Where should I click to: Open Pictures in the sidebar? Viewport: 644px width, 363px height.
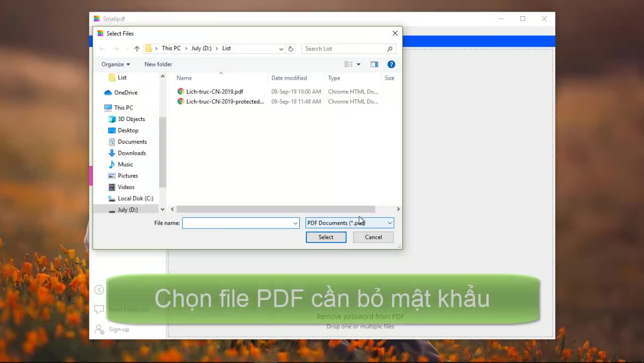(x=127, y=175)
